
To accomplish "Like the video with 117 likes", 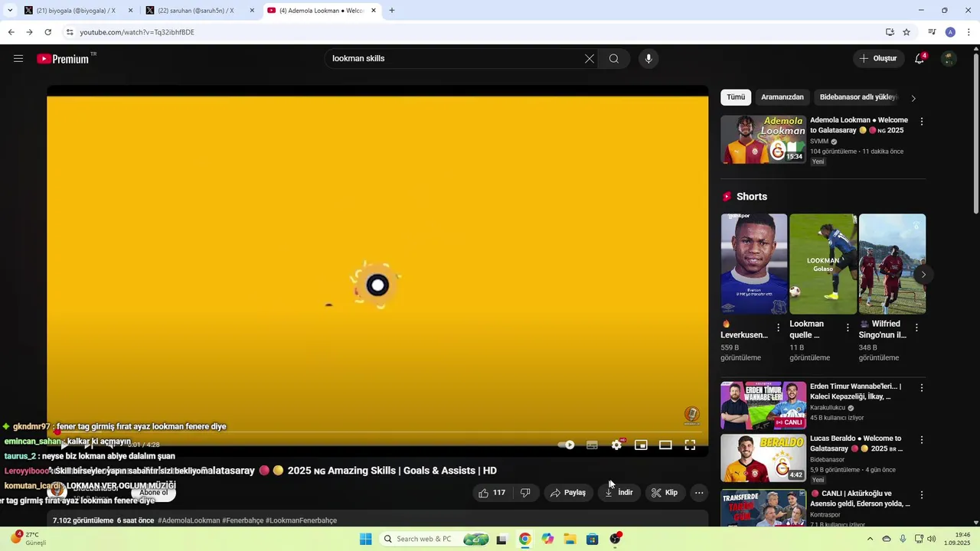I will tap(492, 493).
